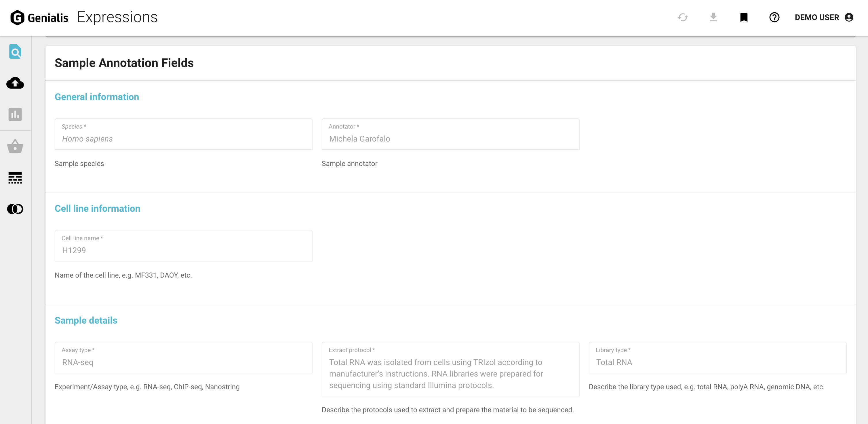The image size is (868, 424).
Task: Open the DEMO USER account menu
Action: pyautogui.click(x=817, y=17)
